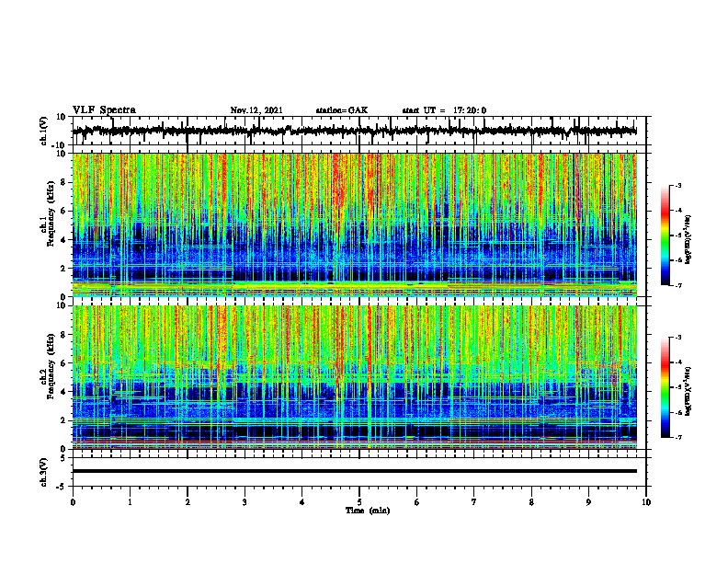The height and width of the screenshot is (563, 728).
Task: Click time axis tick label "2"
Action: click(x=188, y=502)
